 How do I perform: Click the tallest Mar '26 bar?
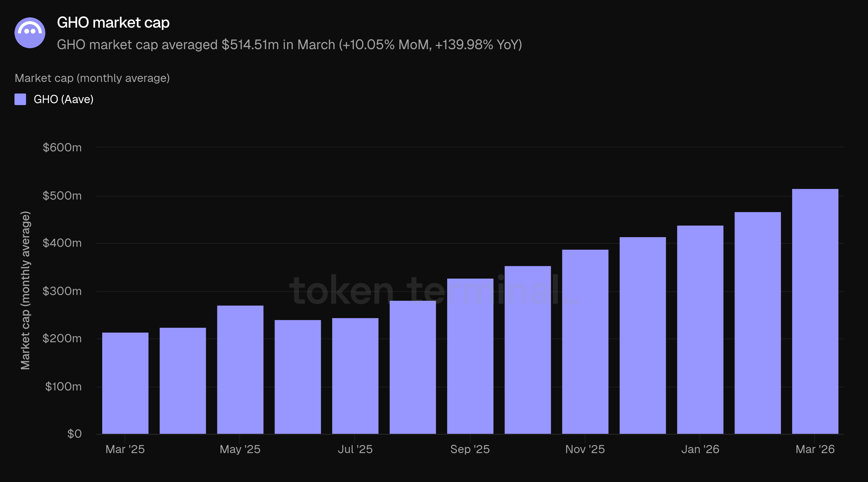(x=815, y=311)
